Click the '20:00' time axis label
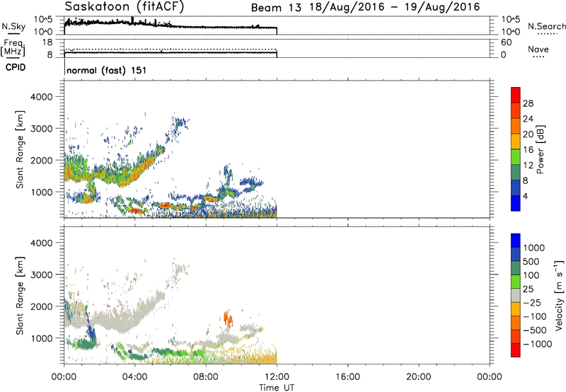This screenshot has width=566, height=392. (419, 377)
